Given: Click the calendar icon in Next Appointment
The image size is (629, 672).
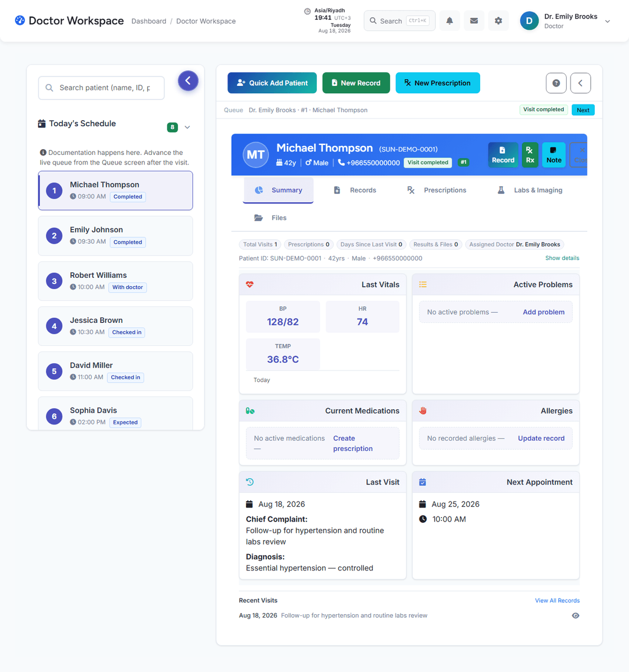Looking at the screenshot, I should pyautogui.click(x=422, y=482).
